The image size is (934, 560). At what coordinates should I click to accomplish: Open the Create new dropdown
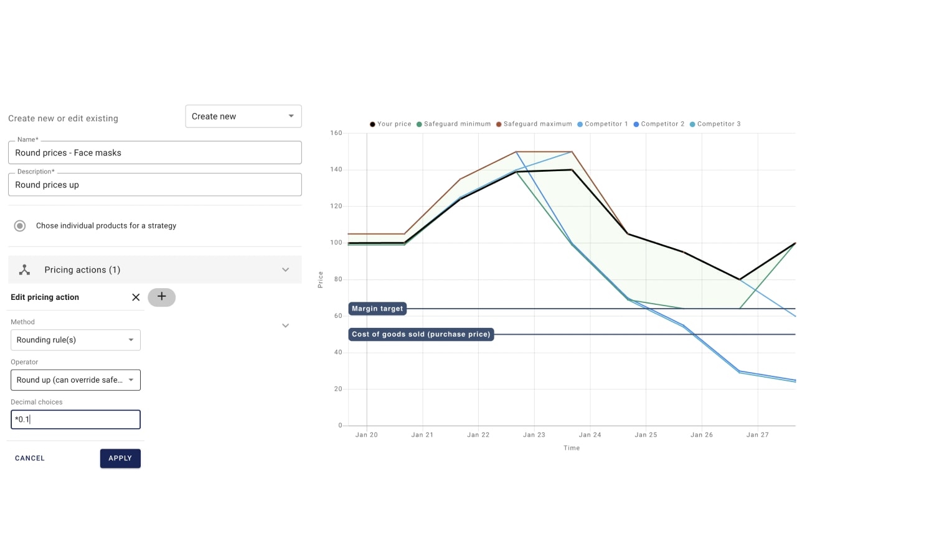click(243, 116)
